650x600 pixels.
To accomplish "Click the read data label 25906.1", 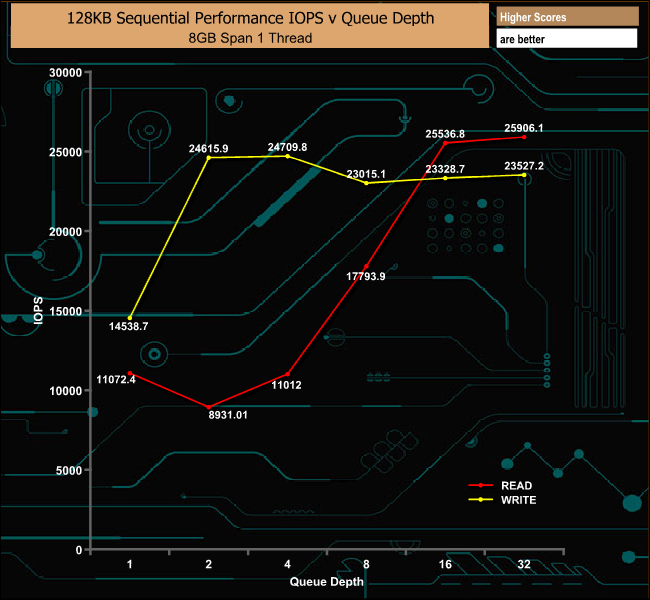I will tap(524, 128).
